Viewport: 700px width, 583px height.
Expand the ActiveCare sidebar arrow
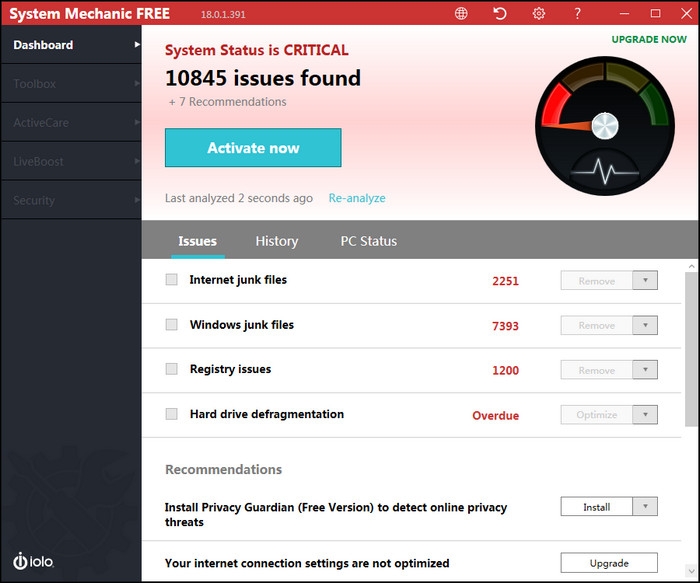click(137, 122)
